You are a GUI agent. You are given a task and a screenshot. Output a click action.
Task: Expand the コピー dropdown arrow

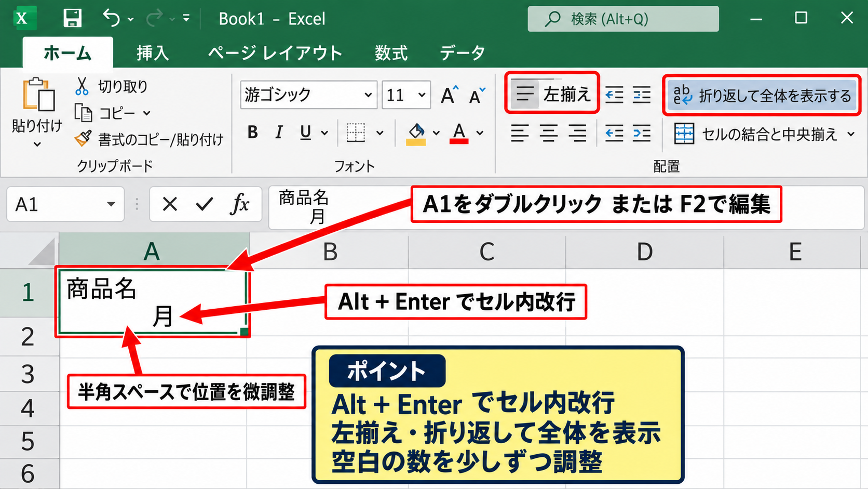tap(147, 113)
